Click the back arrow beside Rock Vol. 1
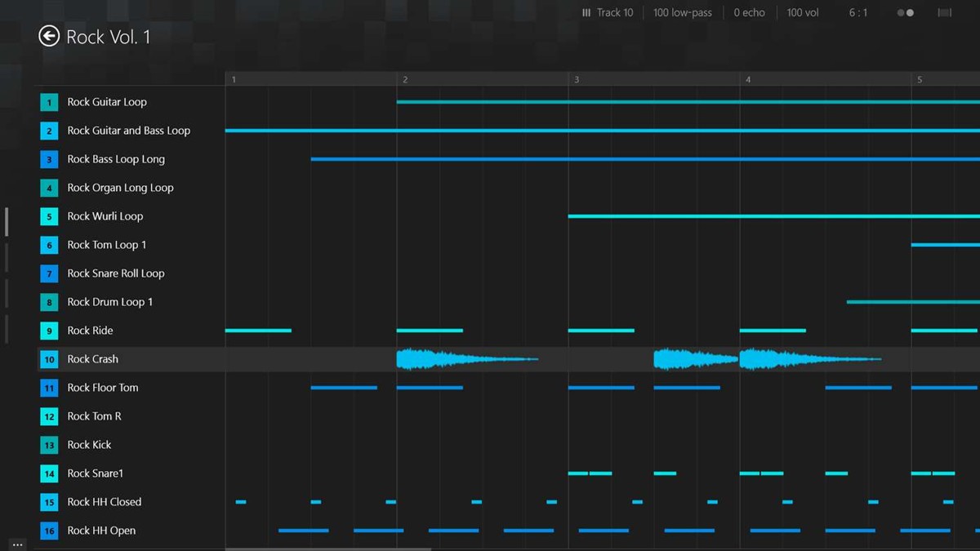 tap(49, 36)
